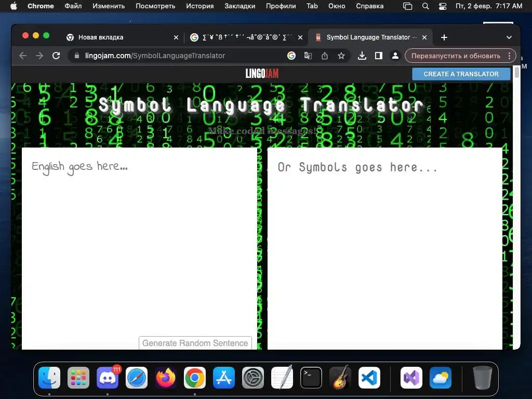Click the LingoJam logo
This screenshot has width=532, height=399.
(x=262, y=73)
